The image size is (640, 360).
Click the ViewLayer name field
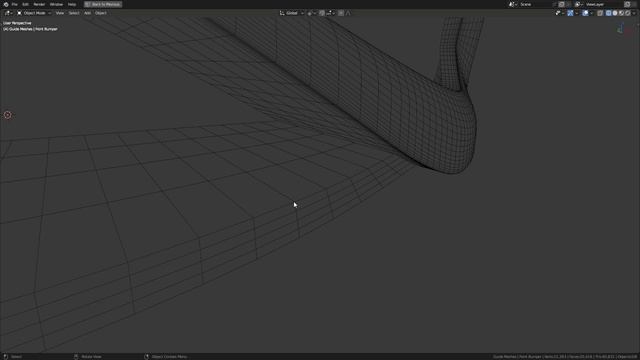pos(603,4)
